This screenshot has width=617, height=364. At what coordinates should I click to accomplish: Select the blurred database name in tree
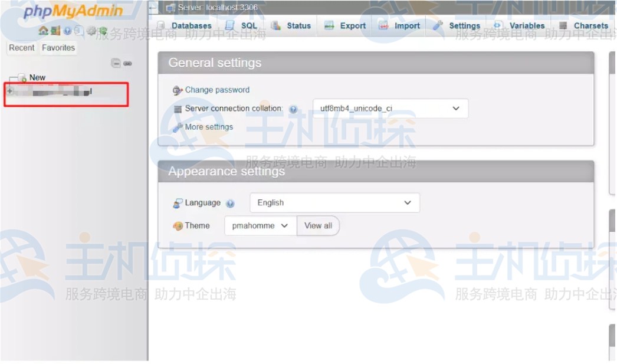(55, 91)
